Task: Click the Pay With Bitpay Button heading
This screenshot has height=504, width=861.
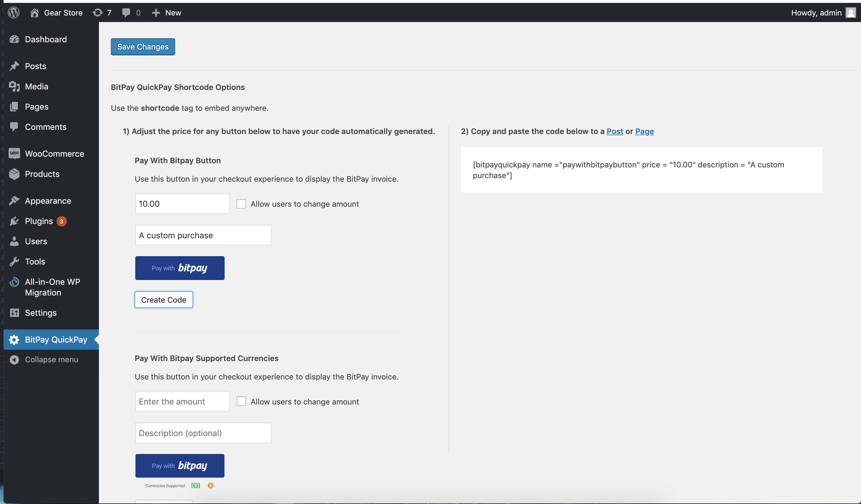Action: [x=178, y=160]
